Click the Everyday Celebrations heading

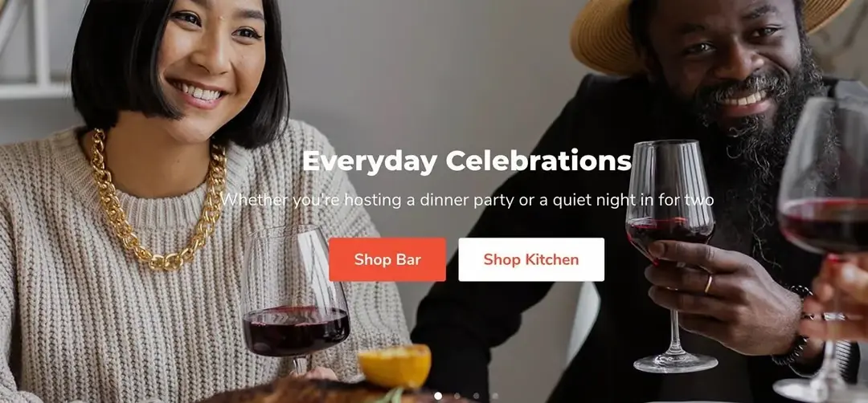pyautogui.click(x=467, y=161)
